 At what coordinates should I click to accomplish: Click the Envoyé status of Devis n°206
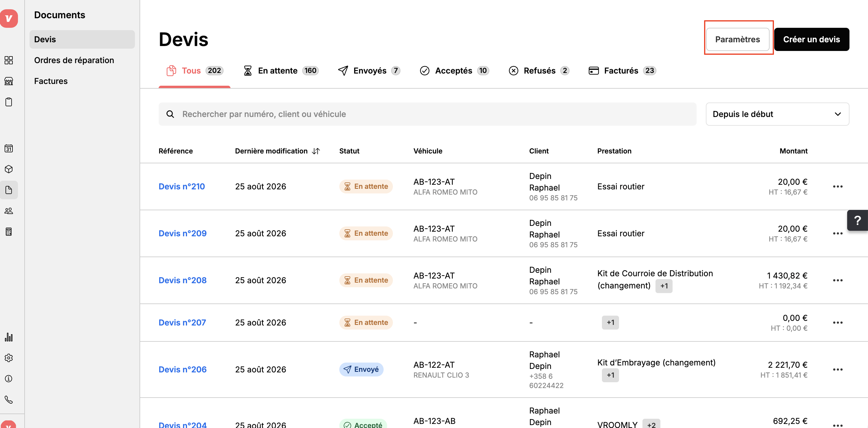361,370
